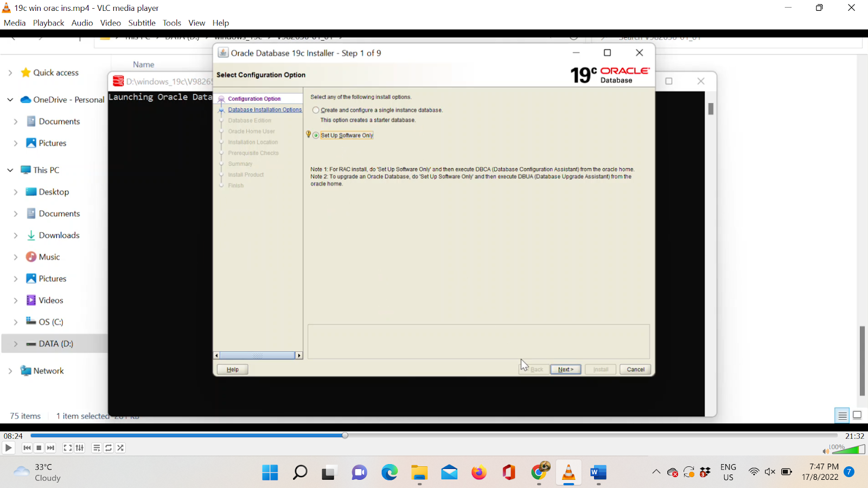Show the VLC playlist icon
Viewport: 868px width, 488px height.
point(97,448)
